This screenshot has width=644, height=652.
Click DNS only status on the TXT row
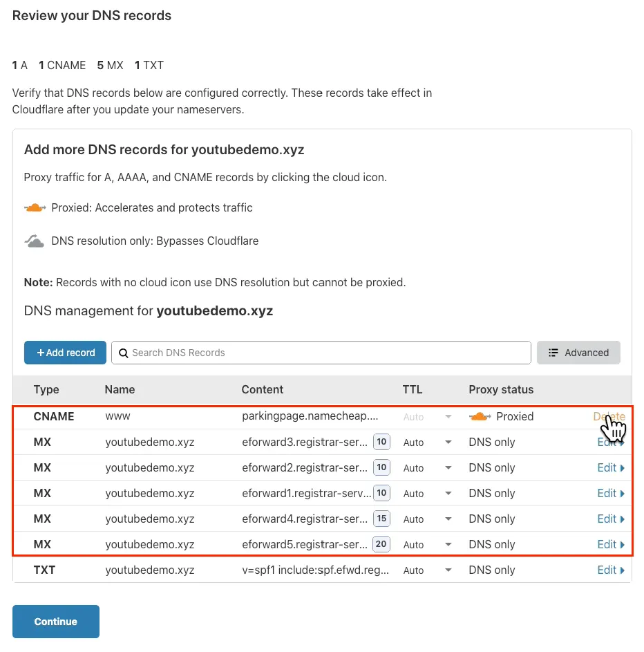492,570
